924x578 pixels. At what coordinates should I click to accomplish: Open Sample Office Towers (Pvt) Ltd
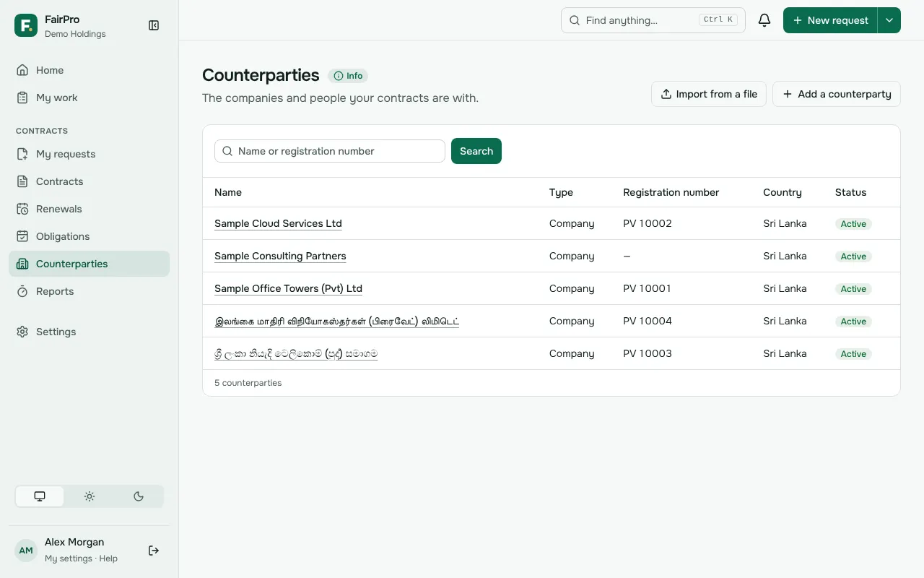coord(288,288)
